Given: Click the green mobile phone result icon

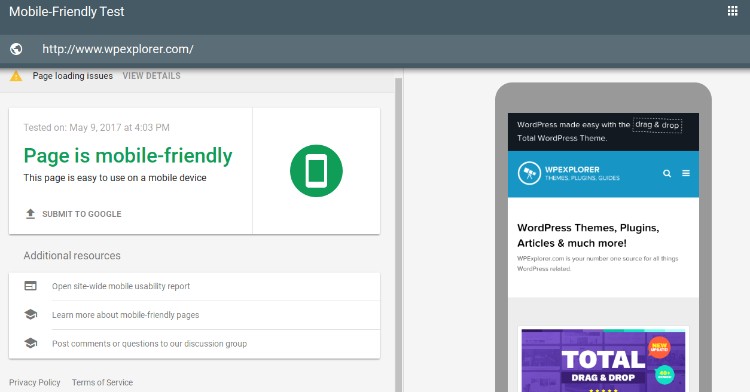Looking at the screenshot, I should (316, 171).
